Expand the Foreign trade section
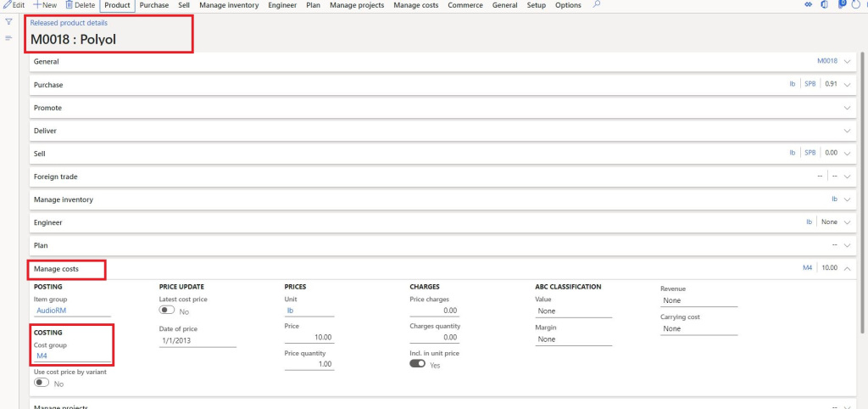The image size is (868, 409). tap(847, 176)
